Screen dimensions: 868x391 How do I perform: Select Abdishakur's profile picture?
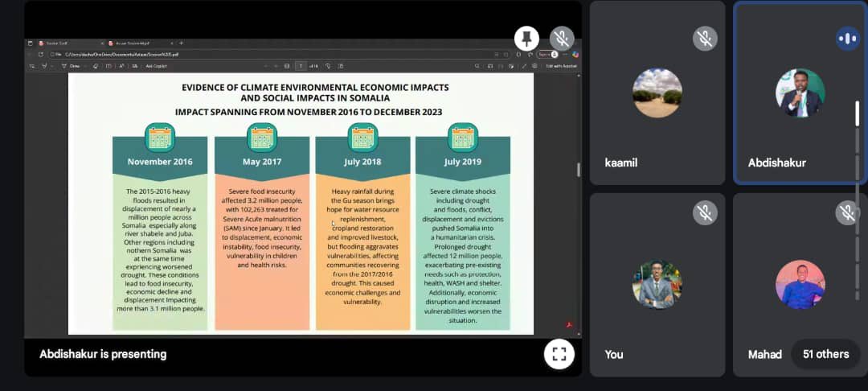[800, 93]
